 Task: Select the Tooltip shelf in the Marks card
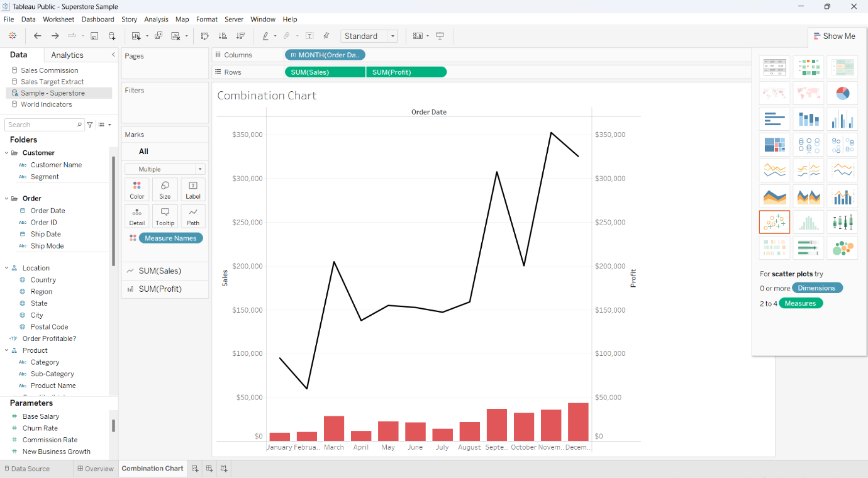click(165, 216)
